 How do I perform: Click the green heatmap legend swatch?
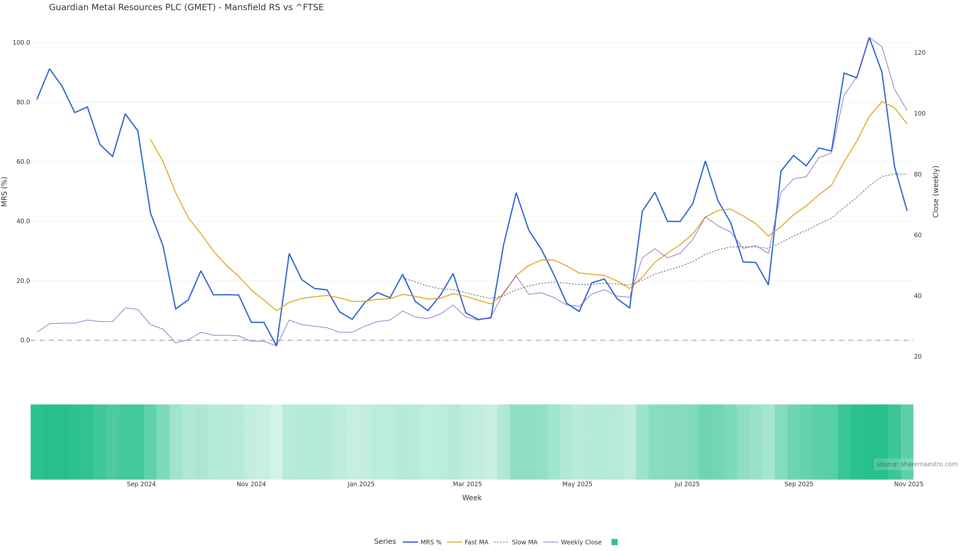pos(614,542)
